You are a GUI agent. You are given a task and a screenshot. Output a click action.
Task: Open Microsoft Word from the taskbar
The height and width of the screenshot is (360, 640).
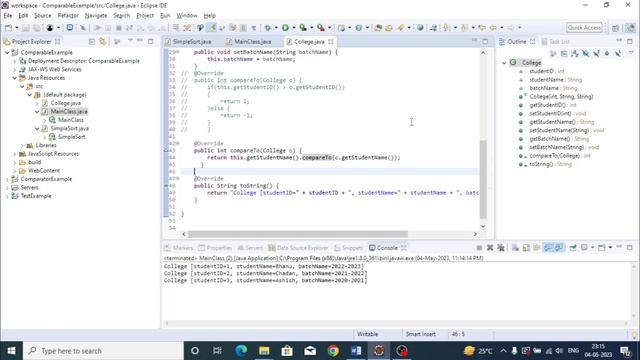(356, 351)
